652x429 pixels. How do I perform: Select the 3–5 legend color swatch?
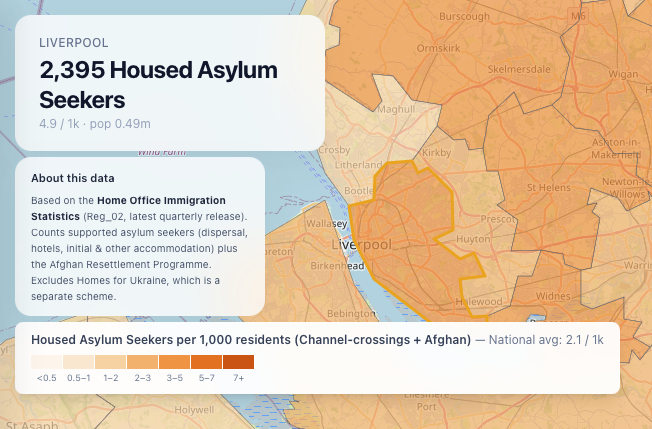pyautogui.click(x=175, y=362)
